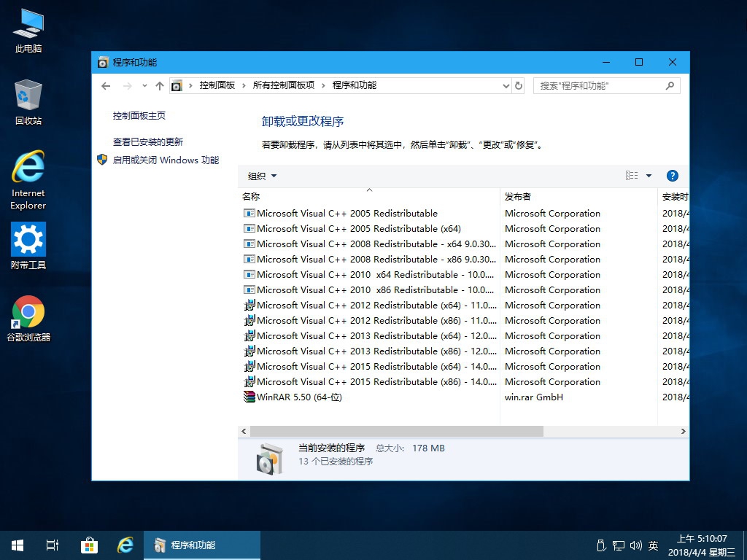Screen dimensions: 747x560
Task: Click the 程序和功能 taskbar button
Action: click(x=202, y=545)
